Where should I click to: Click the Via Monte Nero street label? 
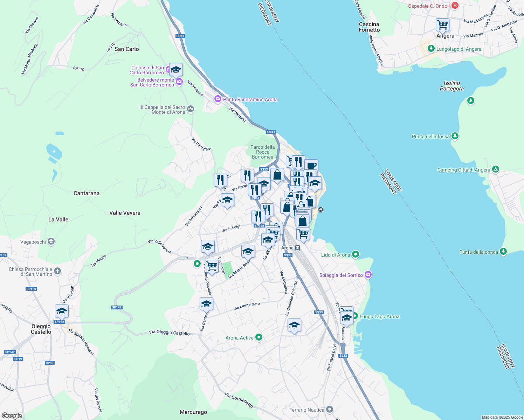tap(247, 306)
